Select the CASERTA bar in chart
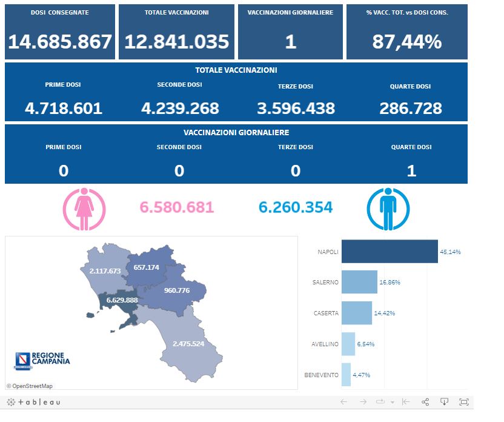This screenshot has width=504, height=422. tap(356, 313)
